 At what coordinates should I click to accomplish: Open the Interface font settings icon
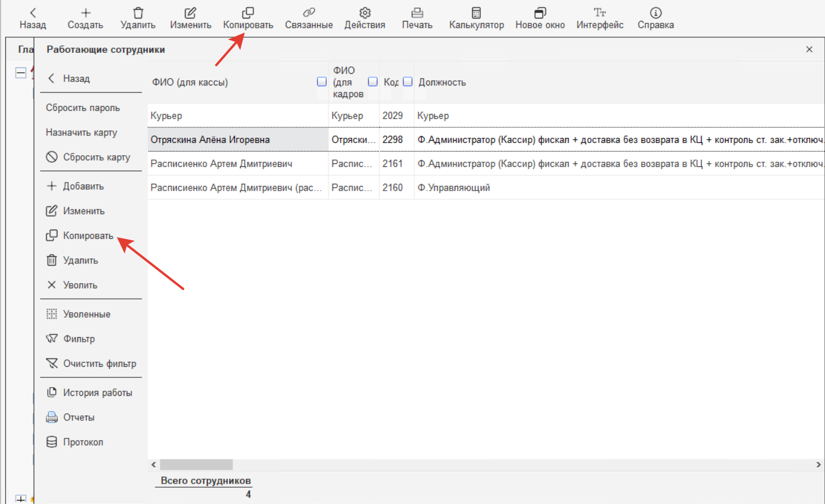(x=599, y=13)
